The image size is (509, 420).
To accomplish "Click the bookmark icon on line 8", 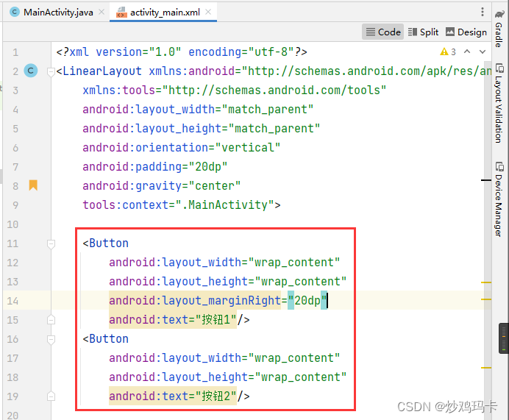I will pyautogui.click(x=33, y=185).
